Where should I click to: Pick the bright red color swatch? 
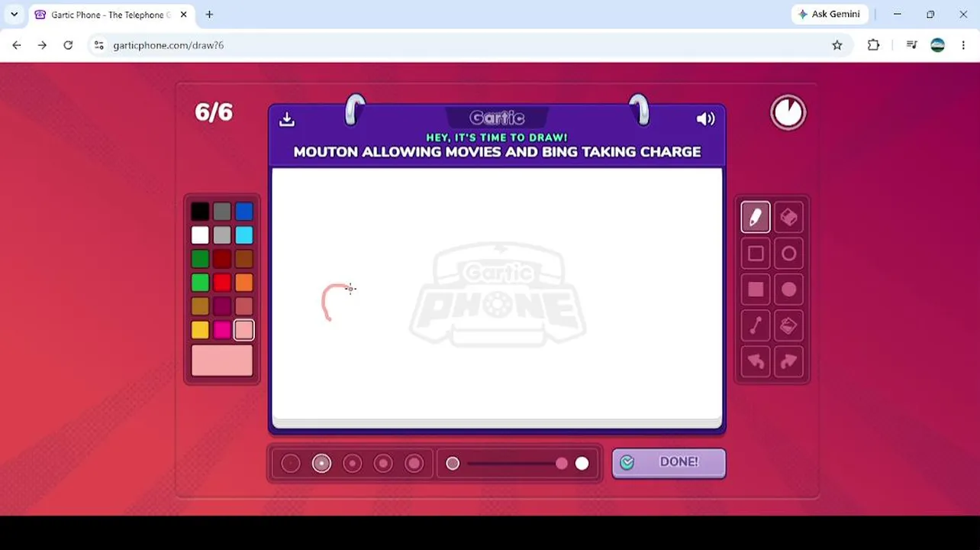coord(222,283)
